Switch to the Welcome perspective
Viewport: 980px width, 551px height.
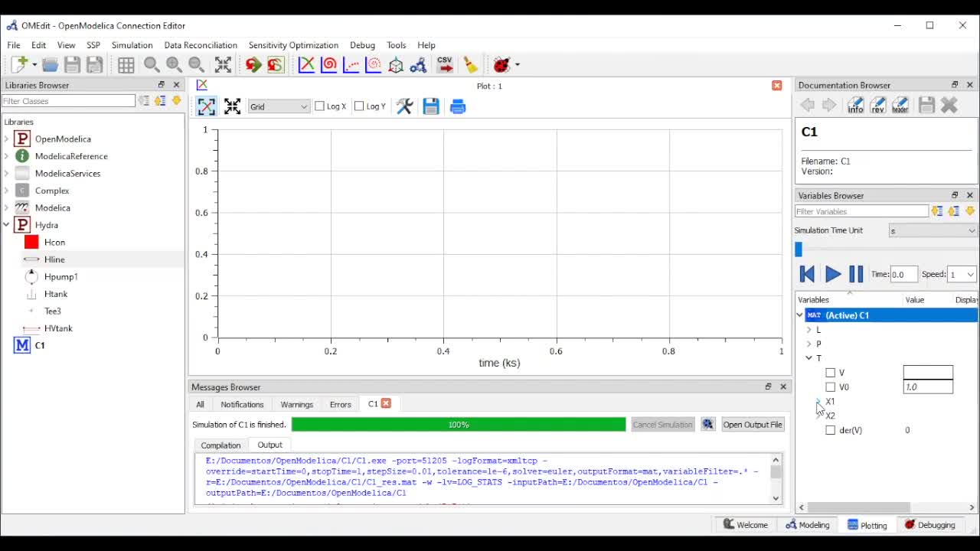pyautogui.click(x=745, y=525)
